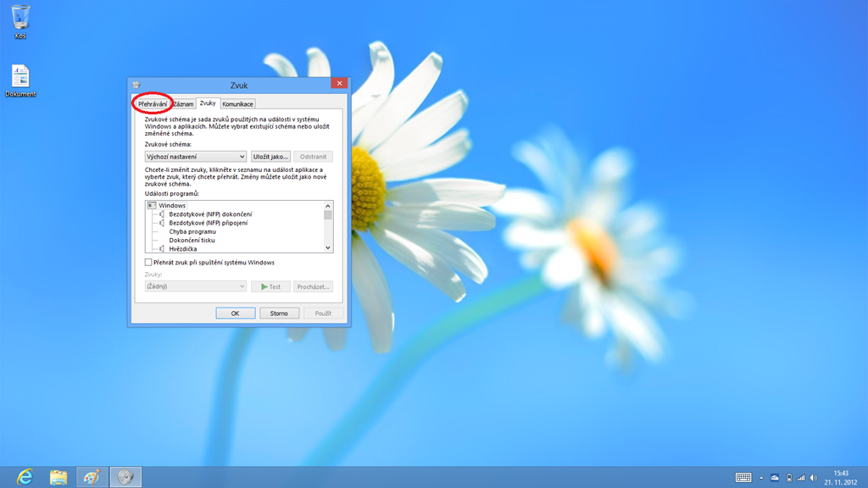Show hidden tray icons arrow
Image resolution: width=868 pixels, height=488 pixels.
761,478
